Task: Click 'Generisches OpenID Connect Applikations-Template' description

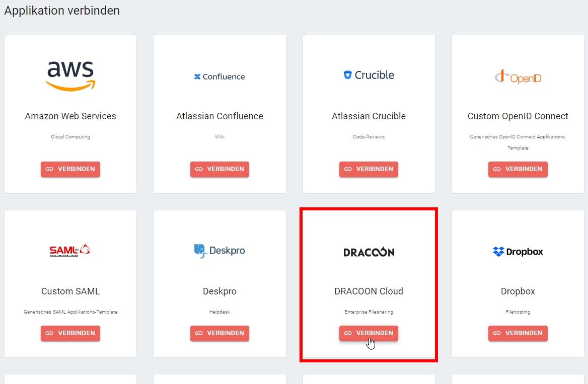Action: click(518, 142)
